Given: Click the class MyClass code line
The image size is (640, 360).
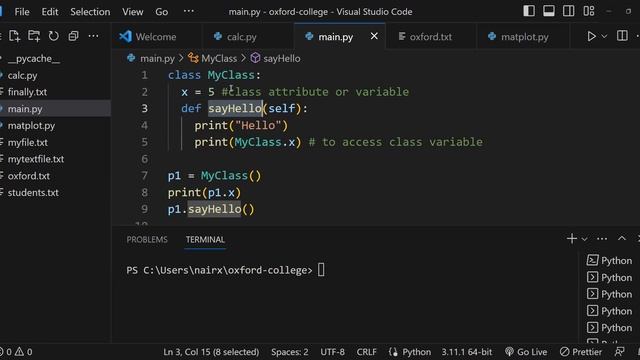Looking at the screenshot, I should [x=214, y=75].
